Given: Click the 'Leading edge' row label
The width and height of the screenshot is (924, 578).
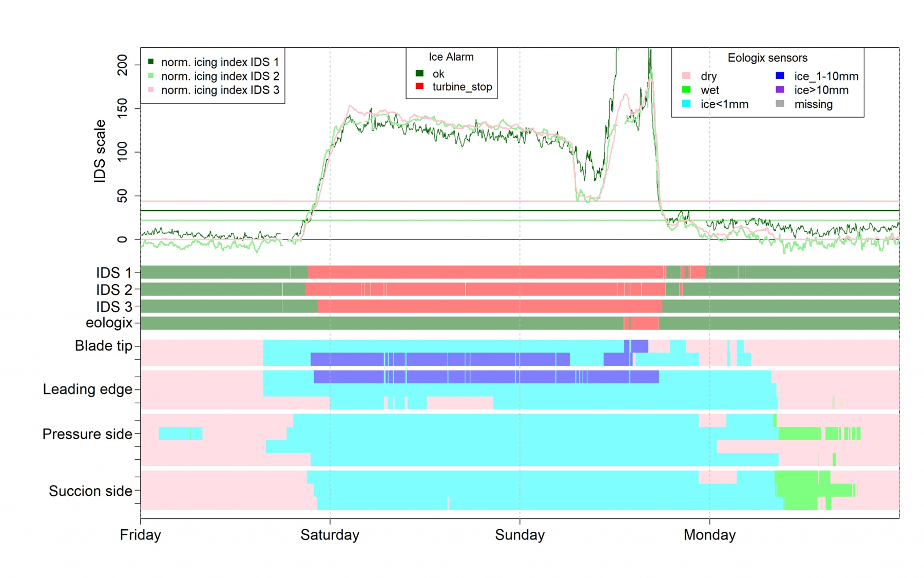Looking at the screenshot, I should click(x=87, y=389).
